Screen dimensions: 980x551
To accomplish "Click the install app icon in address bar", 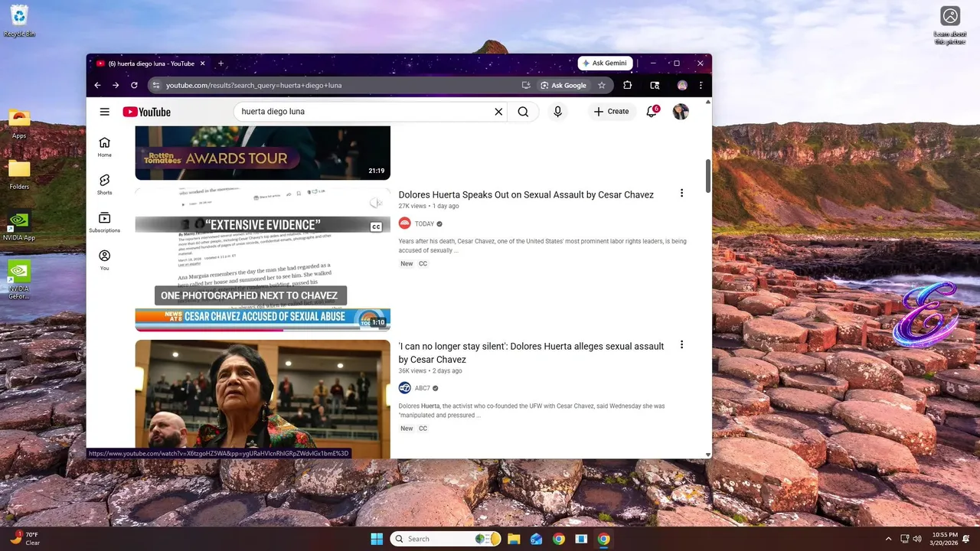I will point(526,85).
